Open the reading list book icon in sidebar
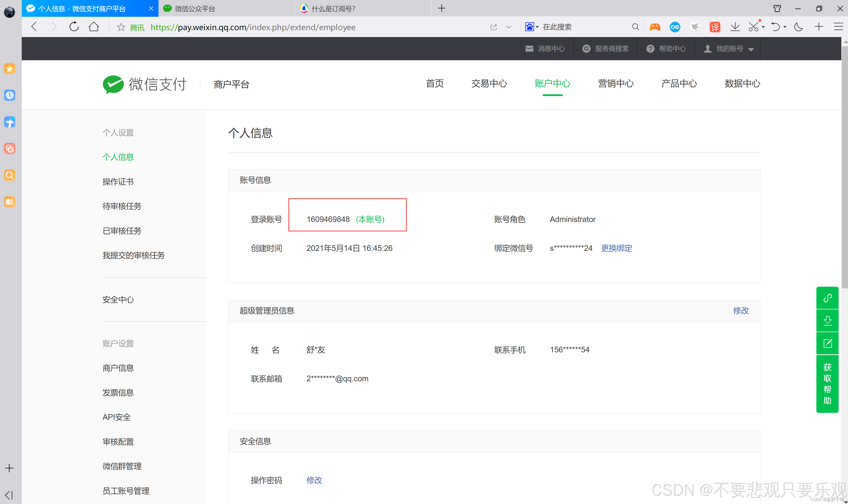This screenshot has width=848, height=504. (9, 202)
